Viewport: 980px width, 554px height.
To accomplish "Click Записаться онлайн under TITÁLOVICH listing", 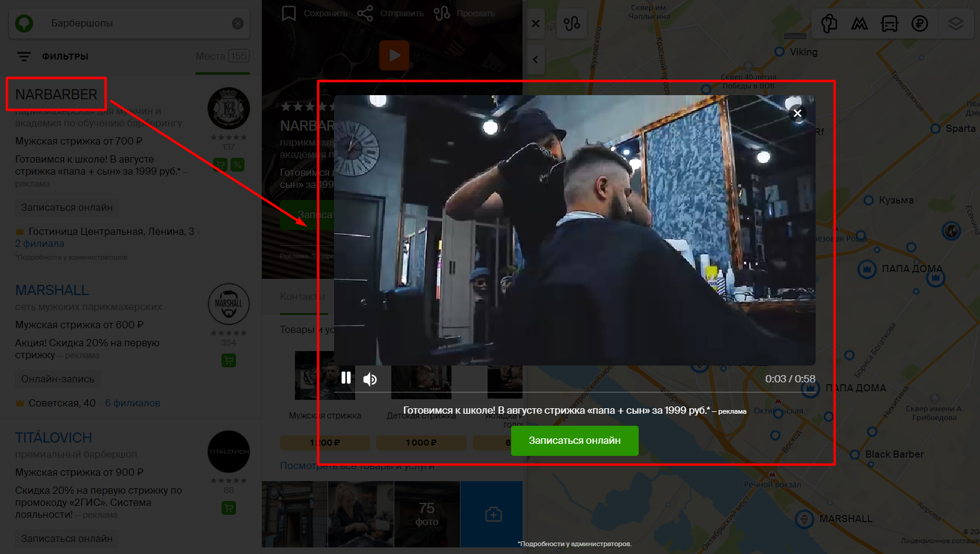I will point(67,538).
